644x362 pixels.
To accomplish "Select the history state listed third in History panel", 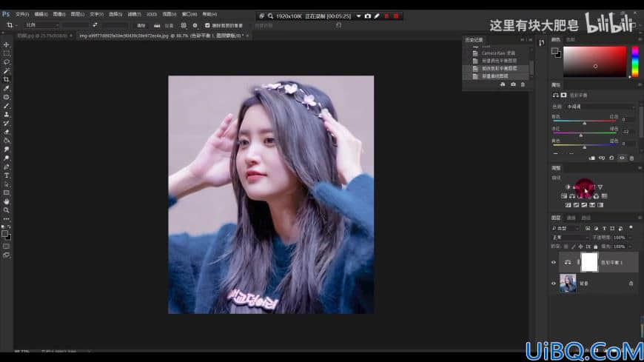I will [496, 68].
